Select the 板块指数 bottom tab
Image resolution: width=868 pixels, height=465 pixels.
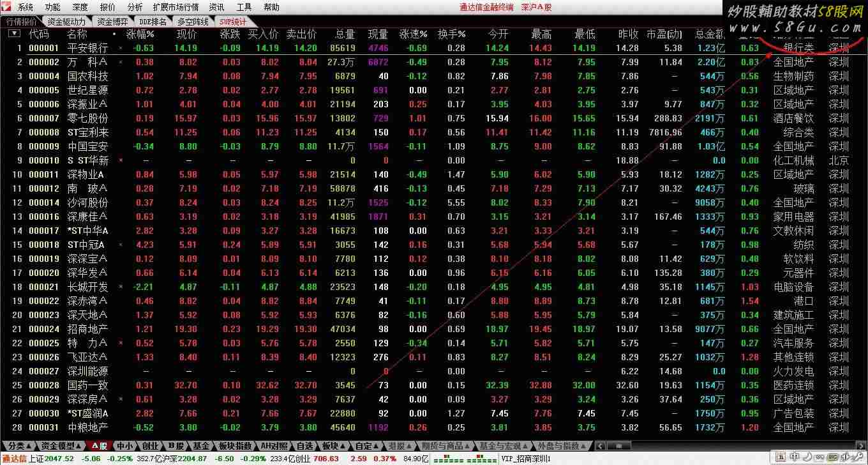236,446
